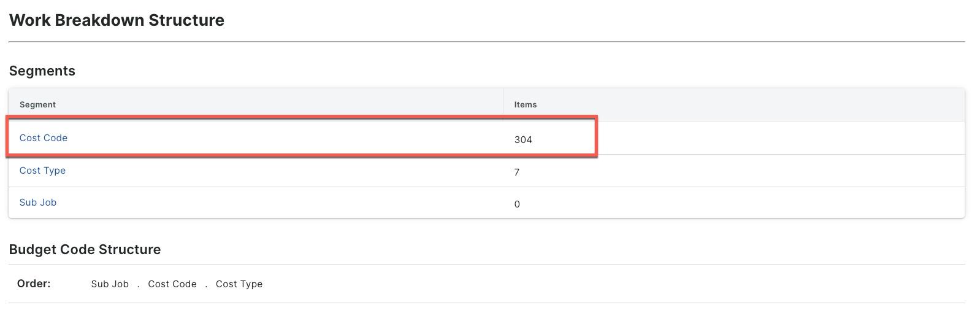
Task: Click Cost Type in the budget code order
Action: pyautogui.click(x=239, y=284)
